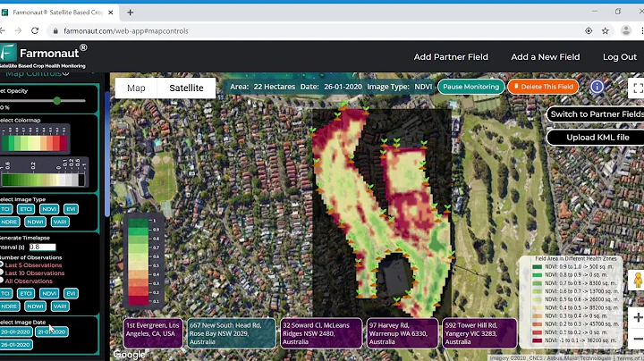
Task: Open the 592 Tower Hill Rd, Yangery card
Action: coord(479,333)
